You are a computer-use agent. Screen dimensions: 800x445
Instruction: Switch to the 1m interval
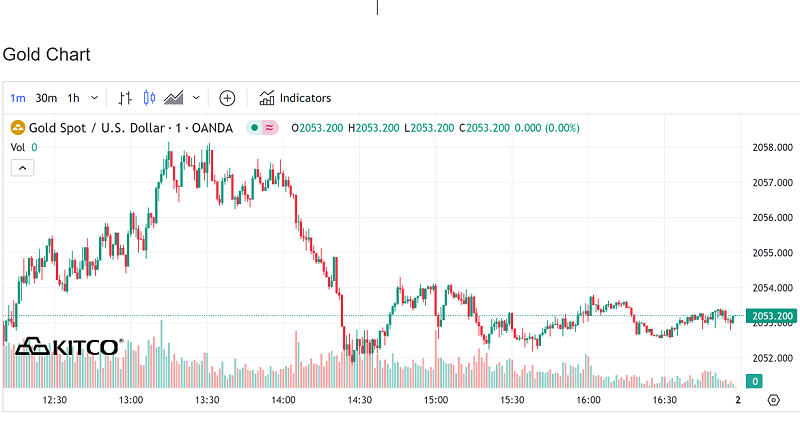pyautogui.click(x=18, y=98)
